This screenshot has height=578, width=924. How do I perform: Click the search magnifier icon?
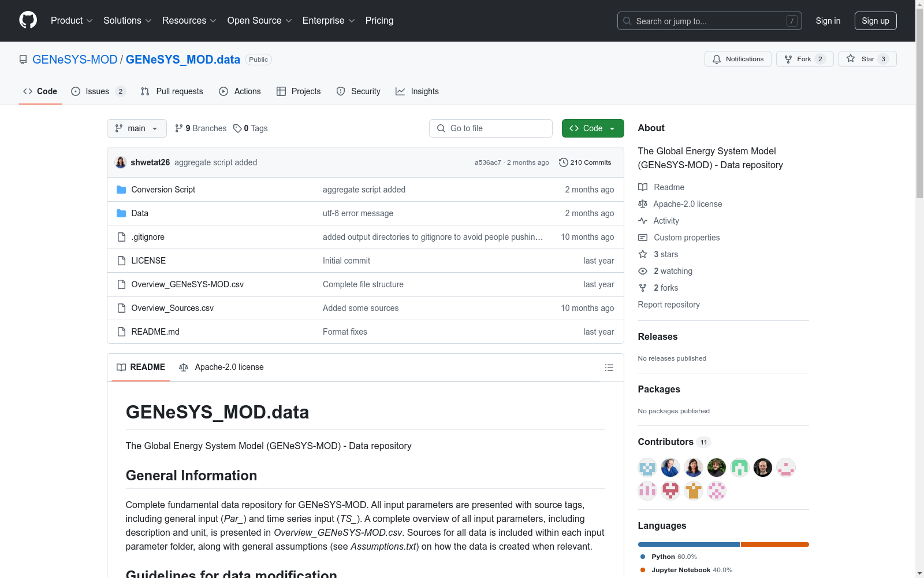[627, 21]
